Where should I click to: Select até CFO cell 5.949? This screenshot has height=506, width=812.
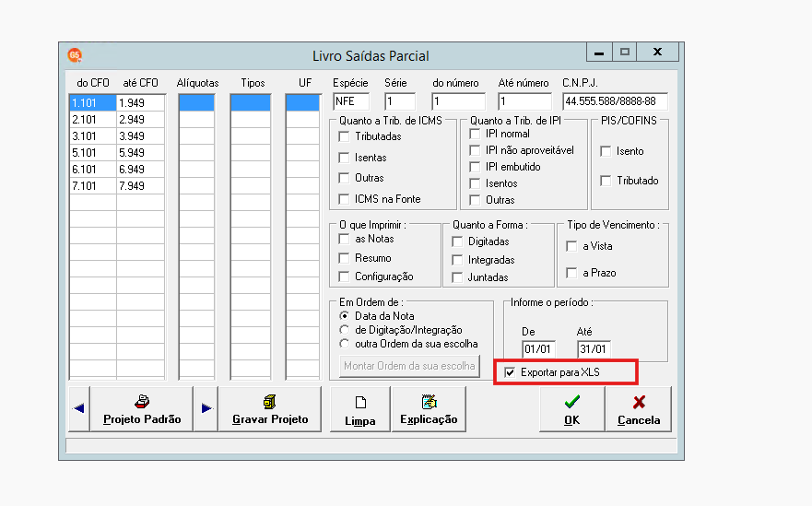pyautogui.click(x=140, y=152)
